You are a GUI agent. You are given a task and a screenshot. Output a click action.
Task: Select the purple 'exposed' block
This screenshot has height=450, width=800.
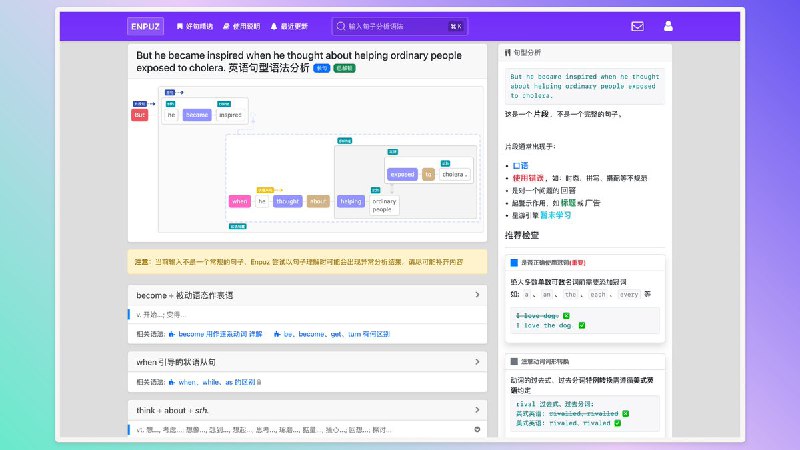pyautogui.click(x=403, y=174)
